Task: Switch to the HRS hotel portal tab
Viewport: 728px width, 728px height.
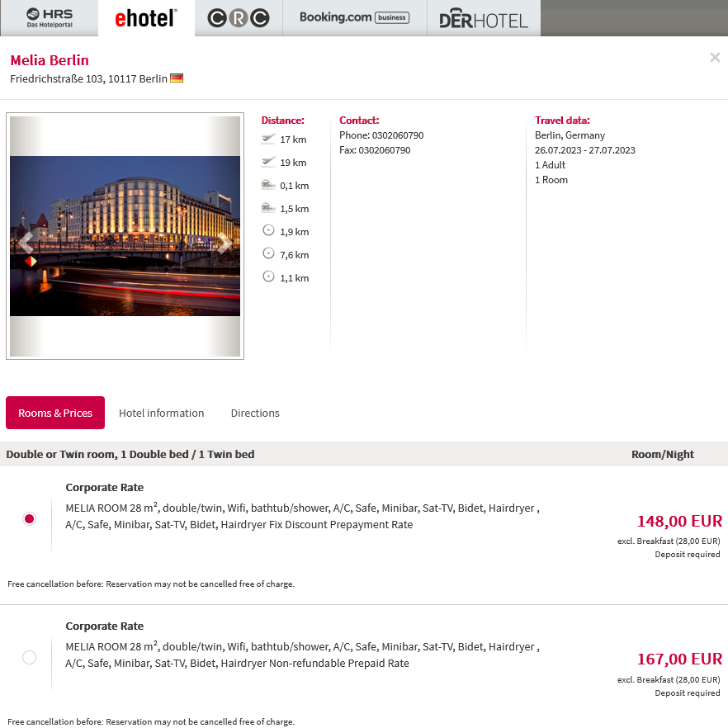Action: [50, 18]
